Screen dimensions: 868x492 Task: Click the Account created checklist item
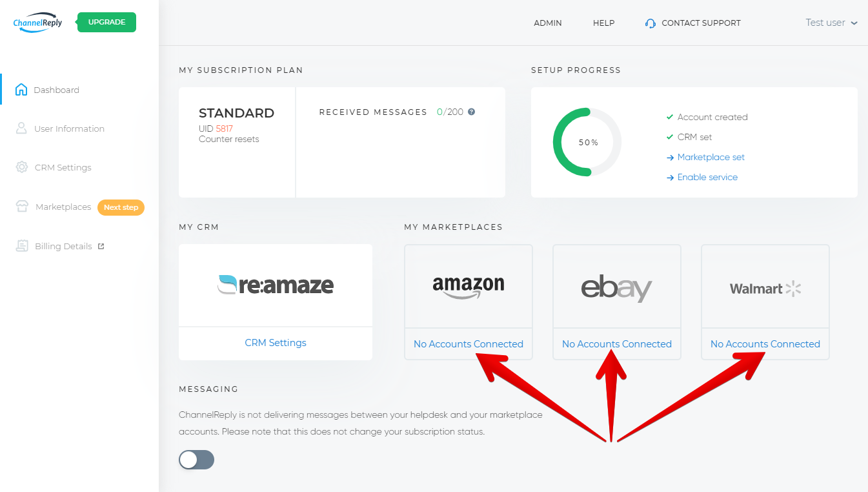tap(712, 118)
